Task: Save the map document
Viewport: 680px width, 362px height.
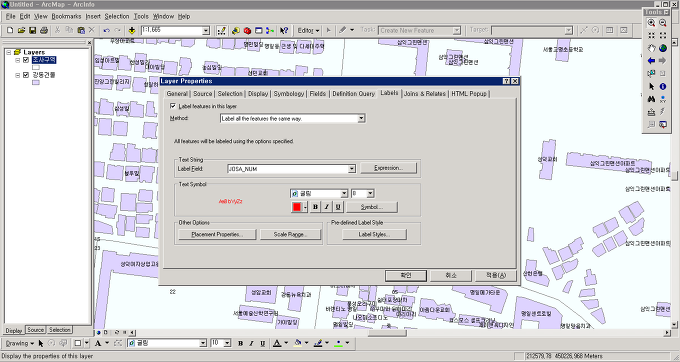Action: point(33,30)
